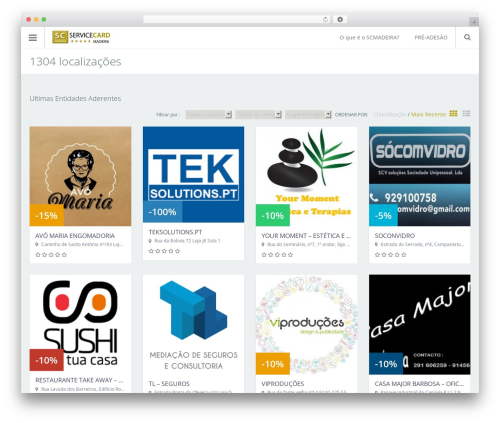This screenshot has height=423, width=500.
Task: Open the Your Moment thumbnail image
Action: (x=306, y=176)
